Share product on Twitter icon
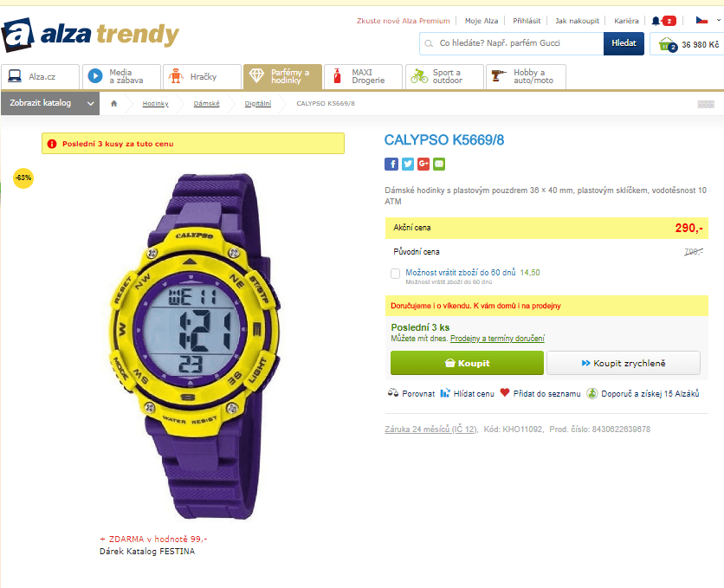 [408, 164]
